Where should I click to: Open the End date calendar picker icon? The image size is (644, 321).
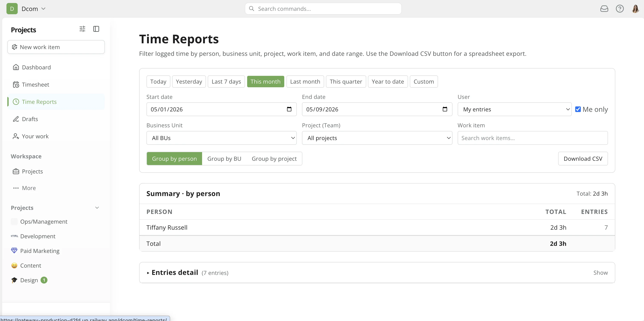[445, 109]
